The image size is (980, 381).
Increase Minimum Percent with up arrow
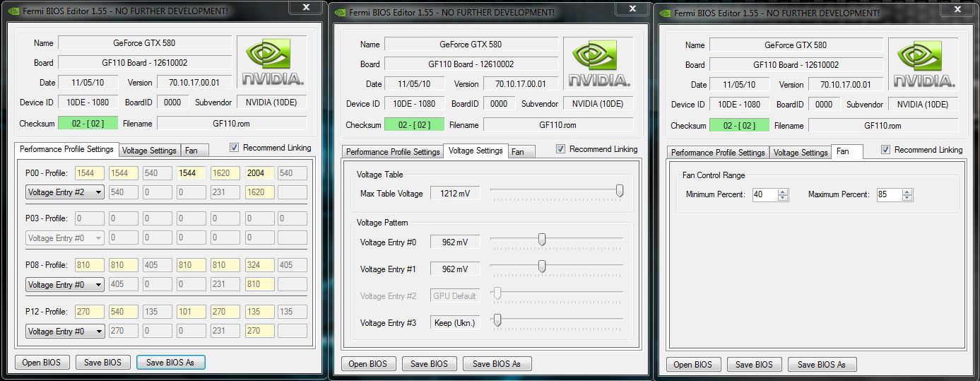click(783, 192)
